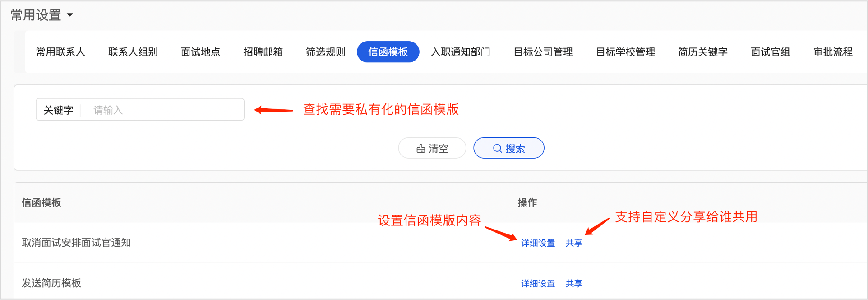Open 目标学校管理 tab
Viewport: 868px width, 300px height.
(626, 52)
